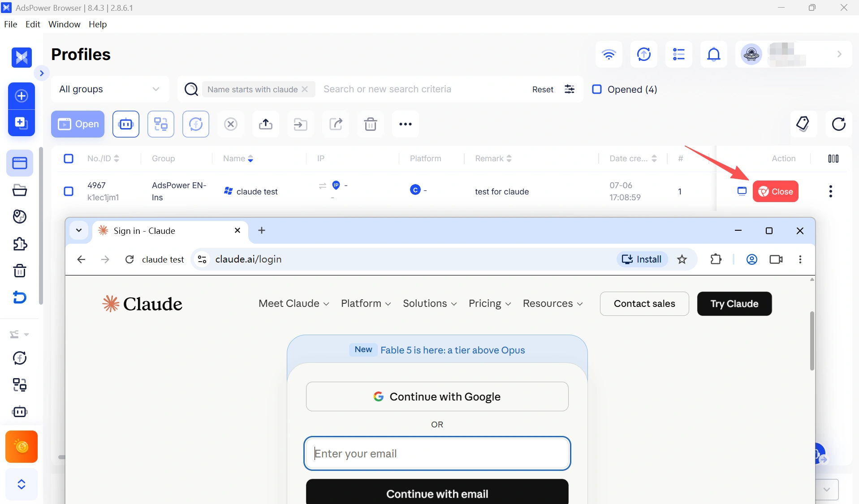Open the tab search dropdown in browser

(x=79, y=230)
